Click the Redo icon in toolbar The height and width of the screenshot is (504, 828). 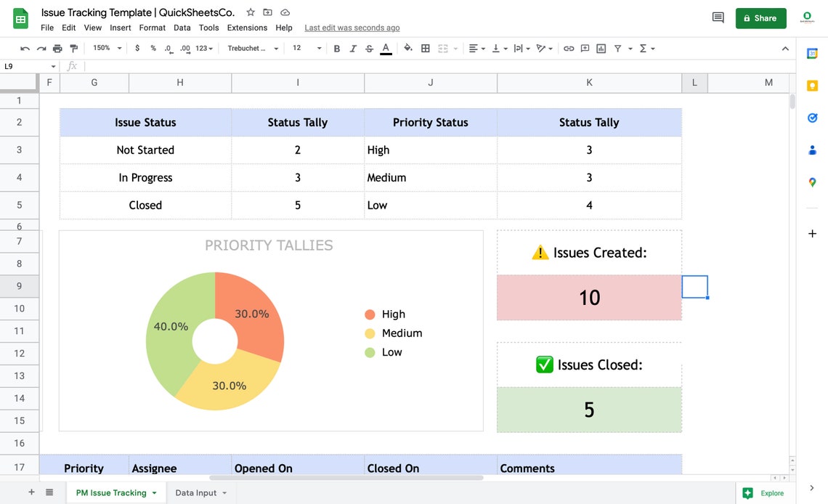41,49
